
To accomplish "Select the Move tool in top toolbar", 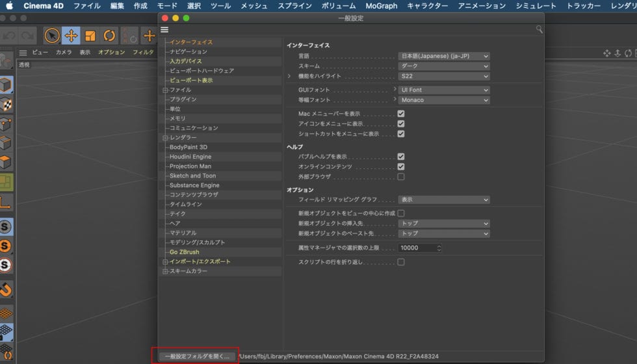I will coord(71,36).
